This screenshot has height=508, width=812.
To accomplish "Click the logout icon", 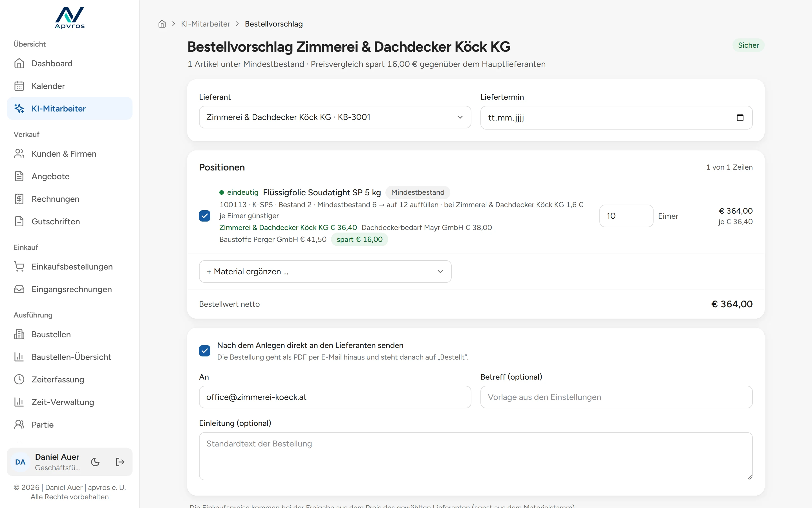I will pos(120,462).
